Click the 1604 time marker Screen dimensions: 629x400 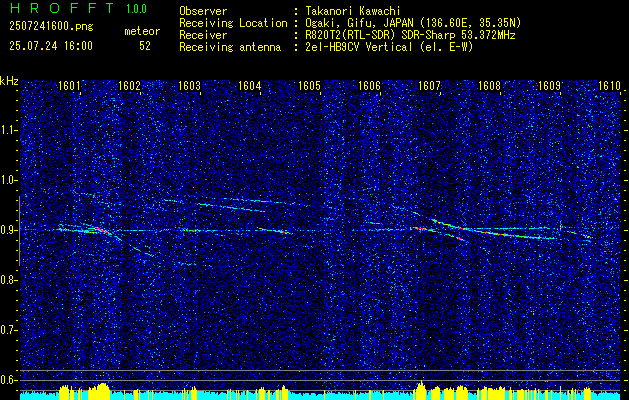point(250,86)
